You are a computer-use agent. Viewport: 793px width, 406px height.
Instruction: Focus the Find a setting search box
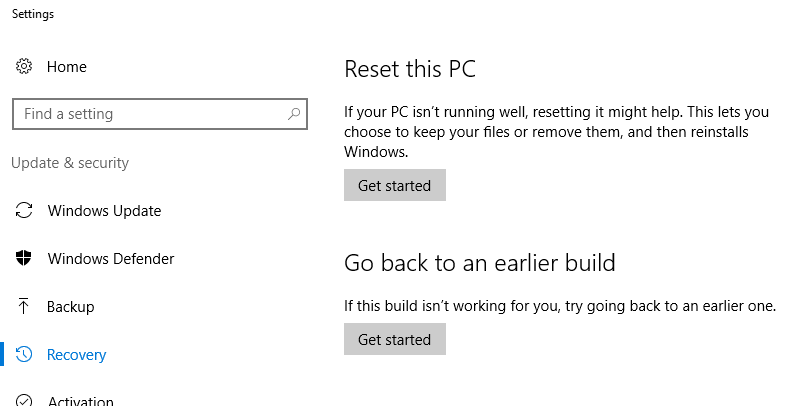click(160, 114)
